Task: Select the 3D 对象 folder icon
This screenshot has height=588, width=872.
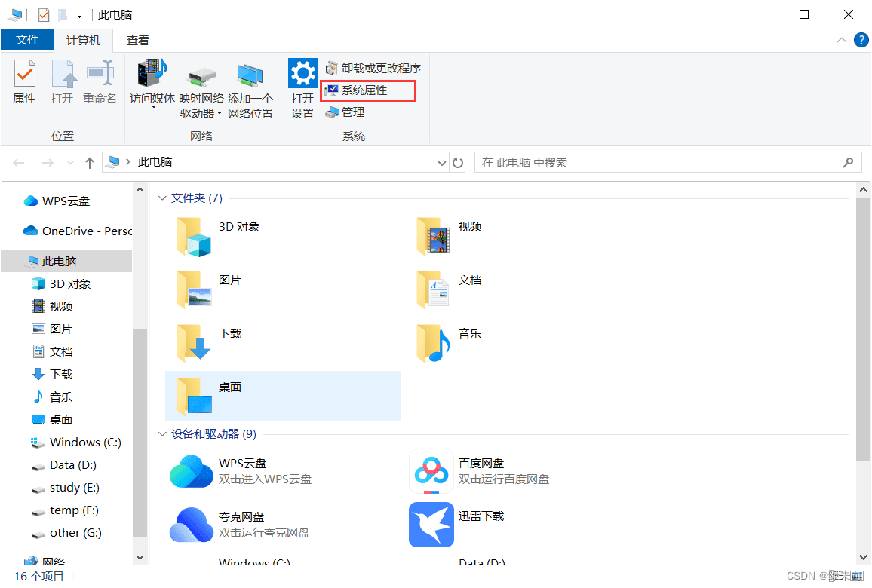Action: [194, 236]
